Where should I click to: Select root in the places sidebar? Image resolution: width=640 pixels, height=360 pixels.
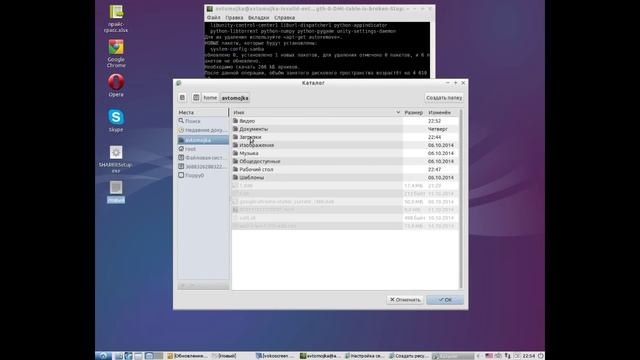tap(203, 149)
